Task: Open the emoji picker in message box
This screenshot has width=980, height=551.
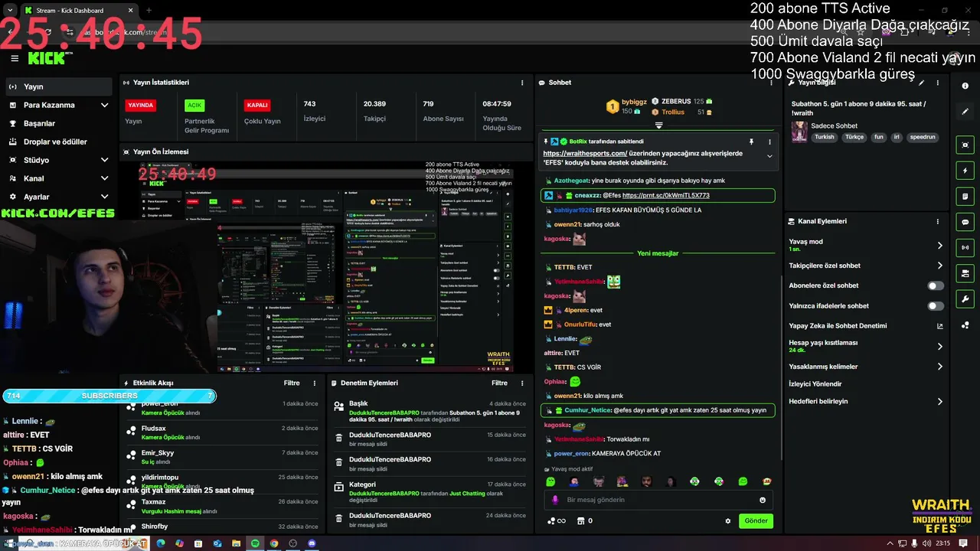Action: [x=763, y=500]
